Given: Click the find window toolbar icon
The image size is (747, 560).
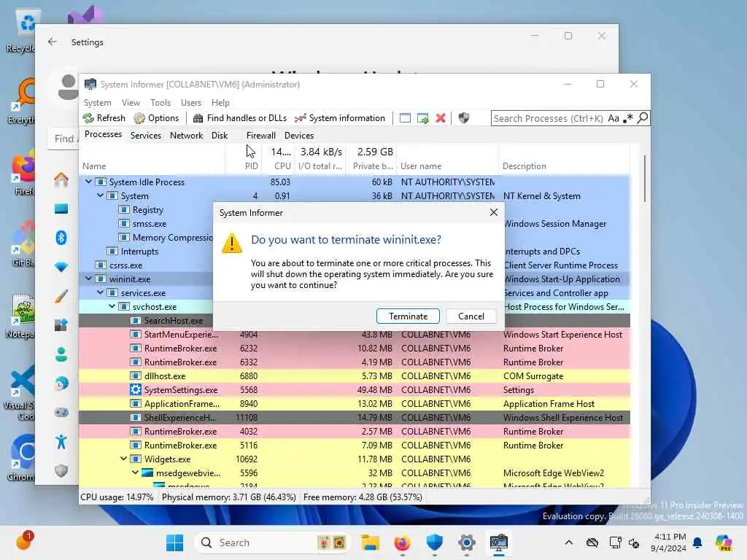Looking at the screenshot, I should point(405,118).
